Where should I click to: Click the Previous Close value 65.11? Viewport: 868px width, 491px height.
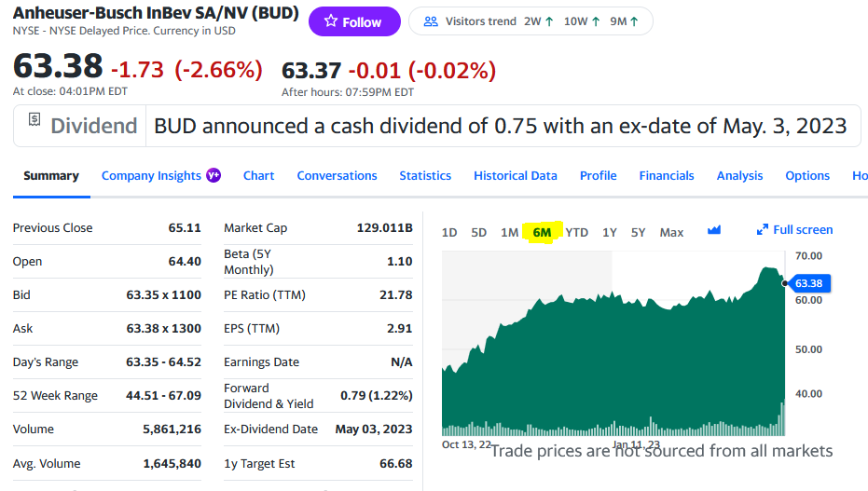(185, 228)
